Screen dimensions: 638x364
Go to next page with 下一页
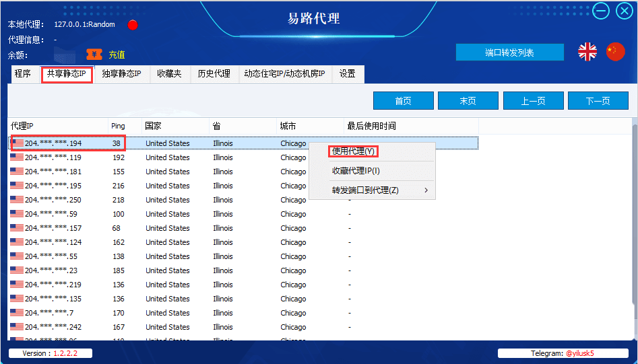(598, 101)
